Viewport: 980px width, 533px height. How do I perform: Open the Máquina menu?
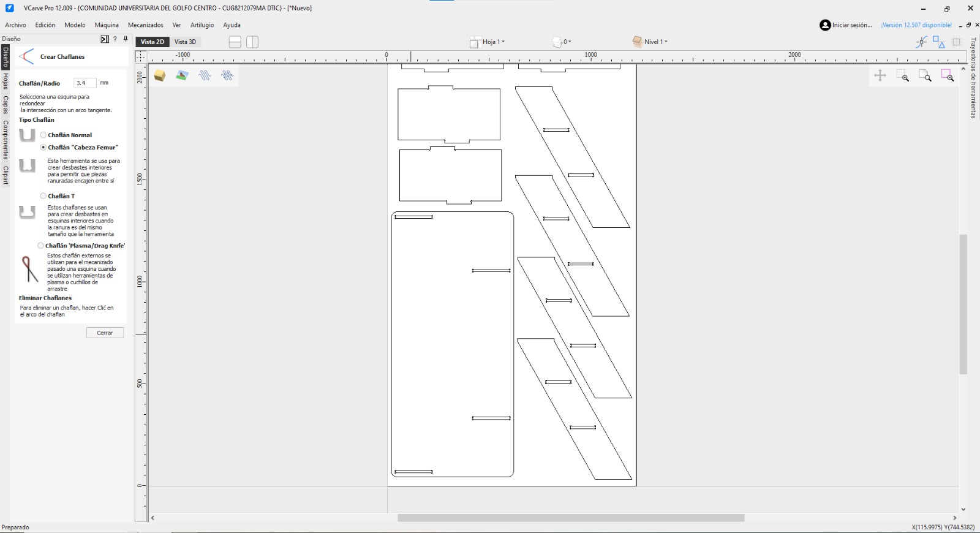(x=107, y=25)
